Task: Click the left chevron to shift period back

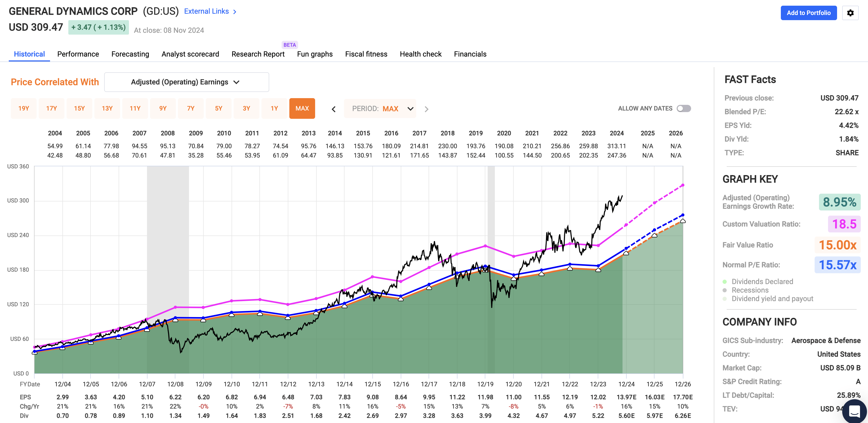Action: pos(333,109)
